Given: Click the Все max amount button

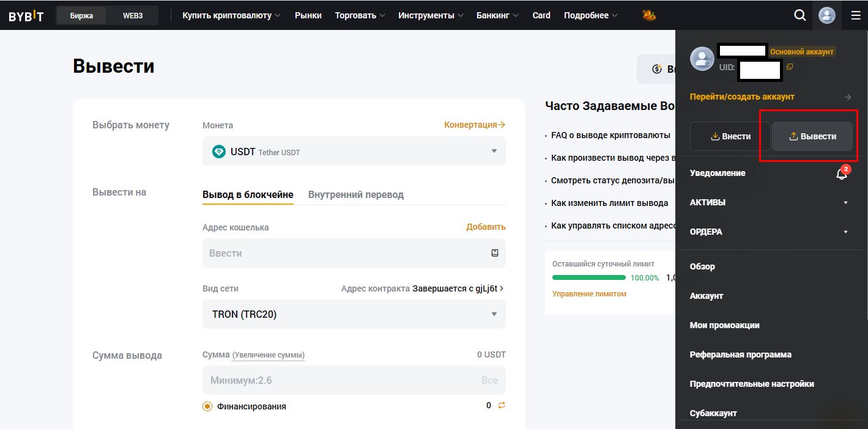Looking at the screenshot, I should tap(489, 380).
